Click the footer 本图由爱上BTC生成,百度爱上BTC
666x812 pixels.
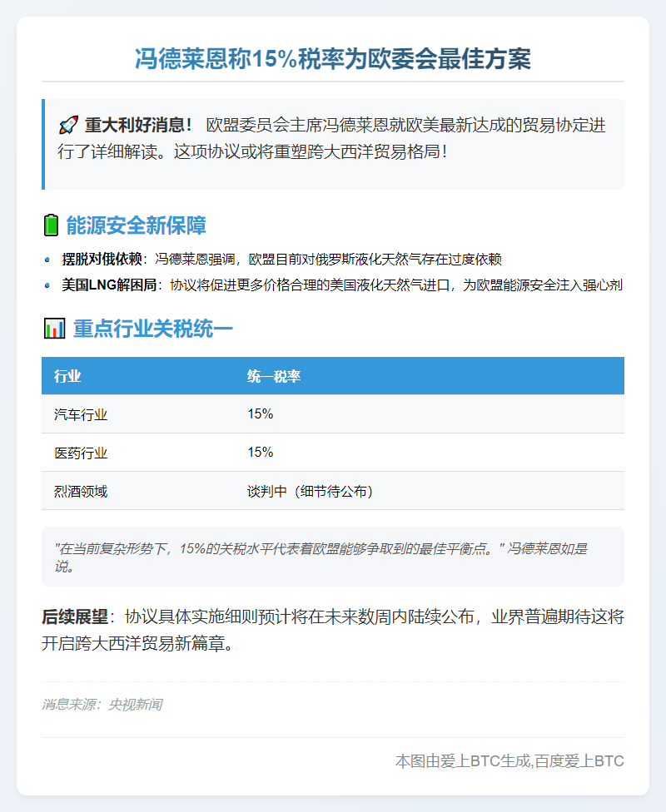[509, 760]
